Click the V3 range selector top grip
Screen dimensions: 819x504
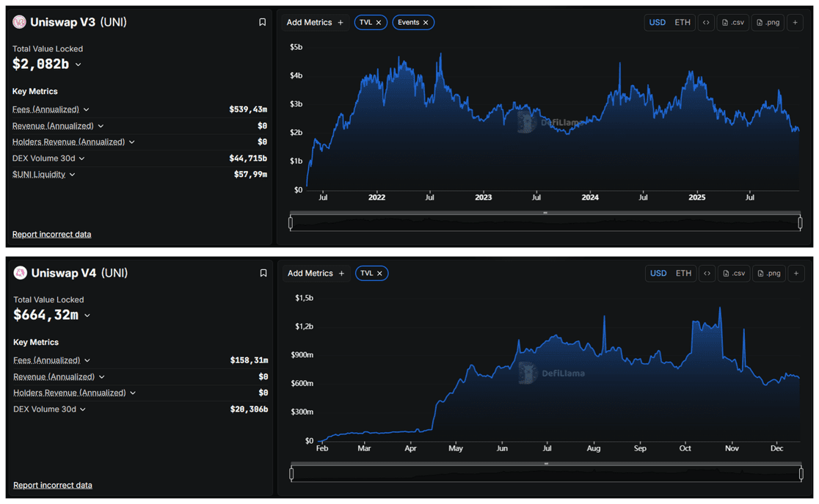click(545, 213)
